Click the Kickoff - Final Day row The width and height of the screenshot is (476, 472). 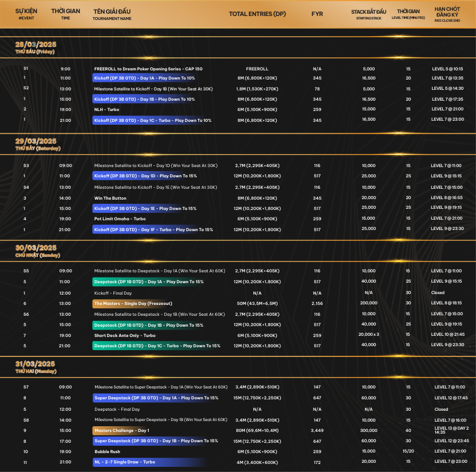click(113, 293)
